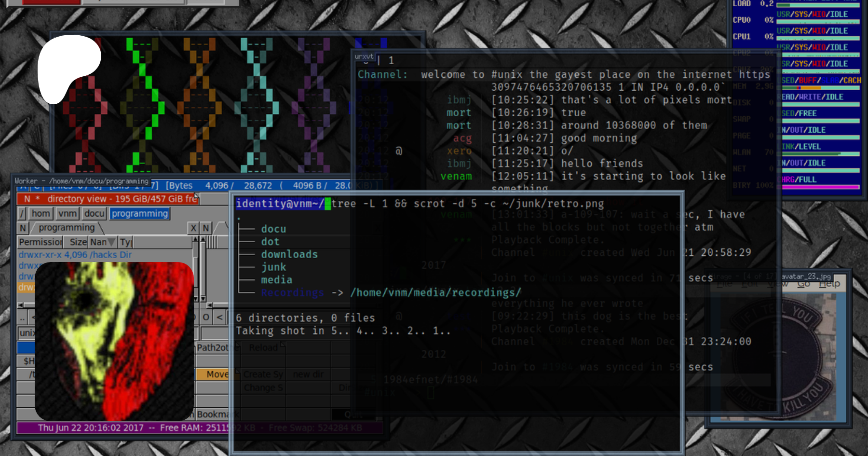Click the 'N' button next to the X button
The height and width of the screenshot is (456, 868).
click(x=206, y=228)
